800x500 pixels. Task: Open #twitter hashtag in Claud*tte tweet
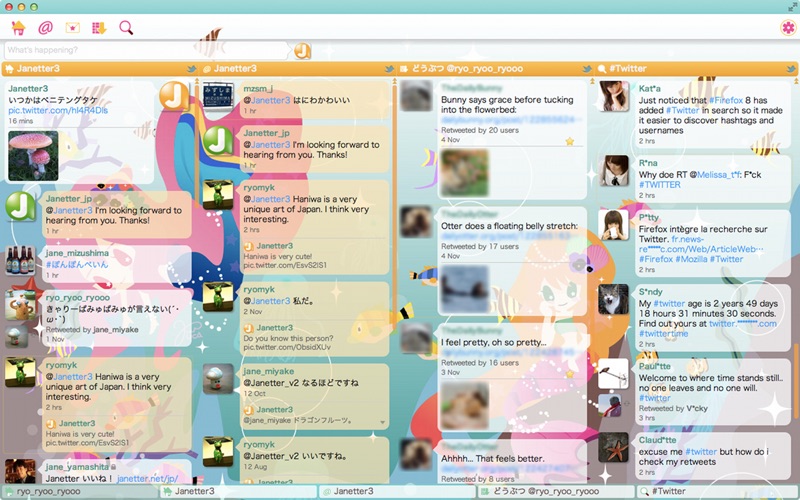pyautogui.click(x=701, y=452)
